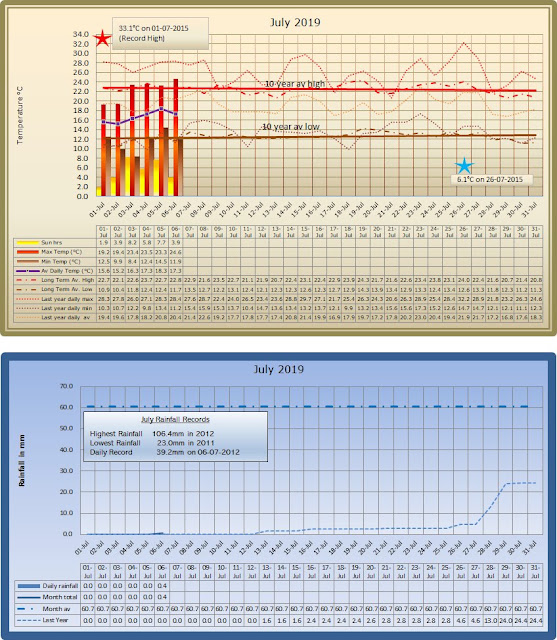This screenshot has height=640, width=557.
Task: Click the 70.0 value on rainfall axis
Action: click(x=67, y=386)
